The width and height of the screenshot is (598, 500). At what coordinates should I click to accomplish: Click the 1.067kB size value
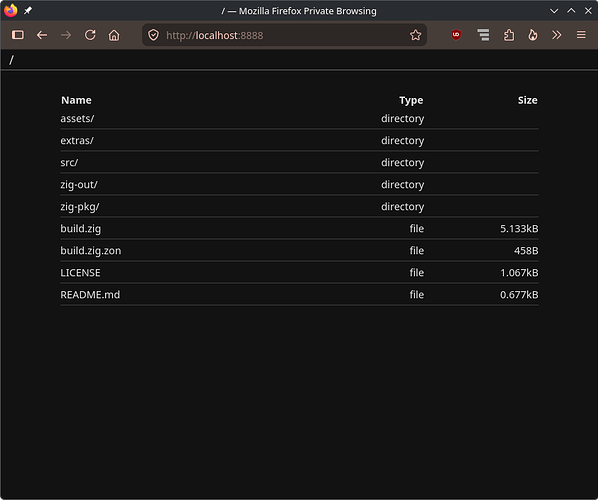[519, 273]
